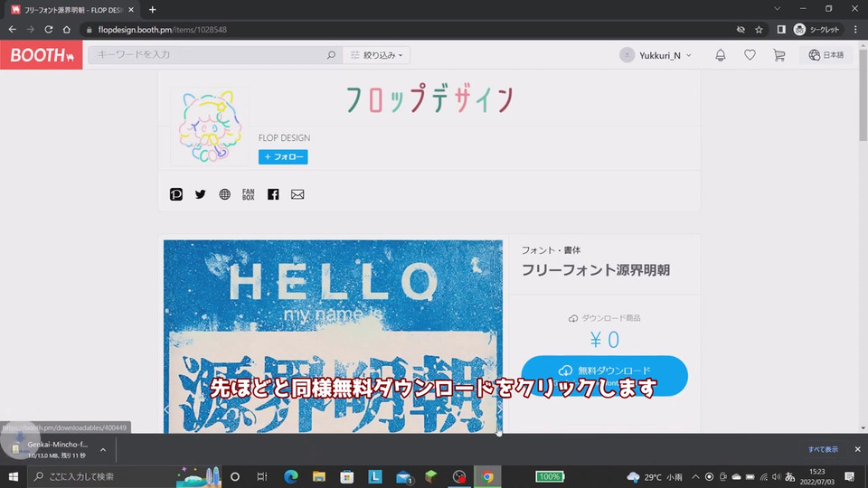Bookmark this page with the star icon

coord(759,29)
